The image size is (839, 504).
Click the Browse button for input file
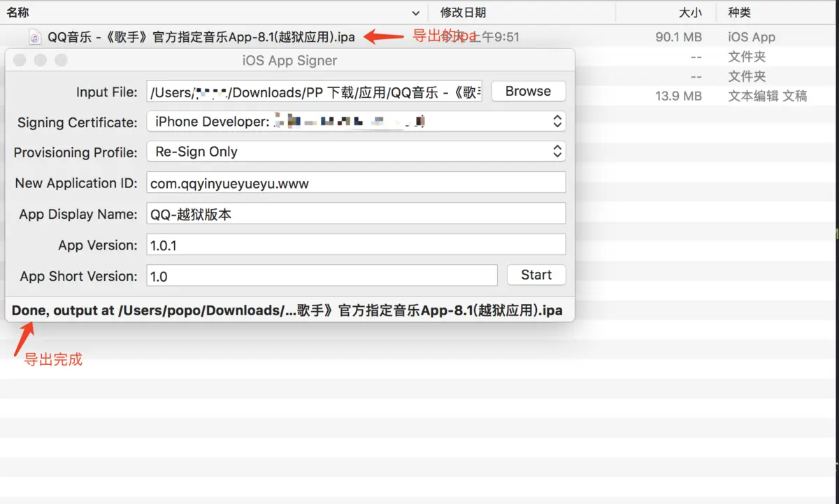[529, 92]
